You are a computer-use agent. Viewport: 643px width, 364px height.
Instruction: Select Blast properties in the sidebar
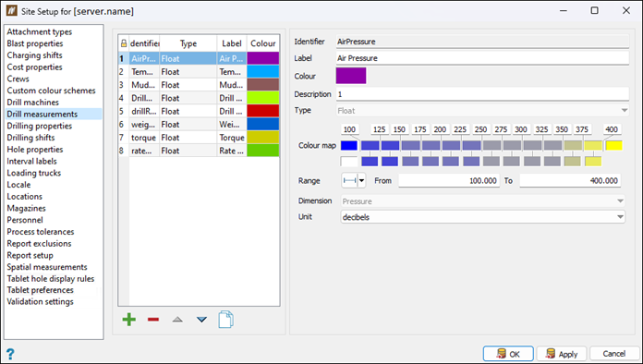(35, 43)
